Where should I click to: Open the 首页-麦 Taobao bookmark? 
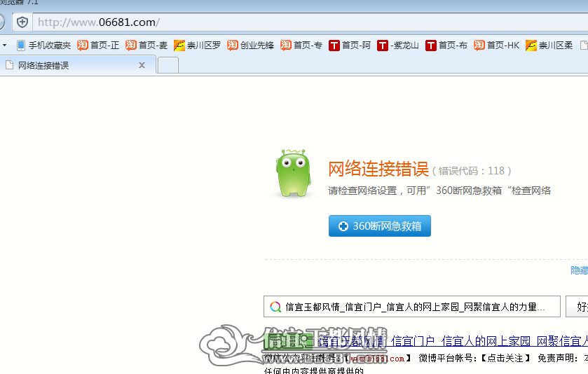click(x=146, y=46)
